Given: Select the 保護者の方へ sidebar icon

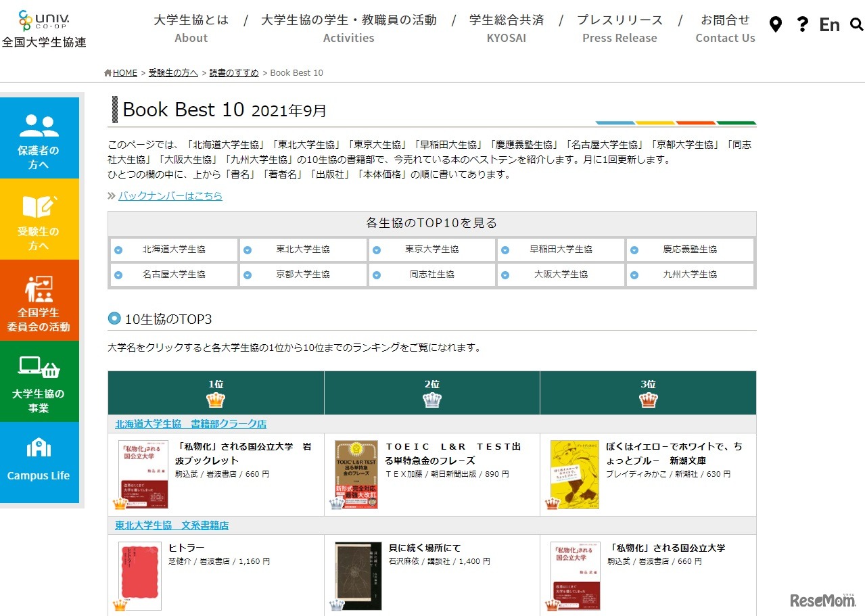Looking at the screenshot, I should pyautogui.click(x=40, y=126).
